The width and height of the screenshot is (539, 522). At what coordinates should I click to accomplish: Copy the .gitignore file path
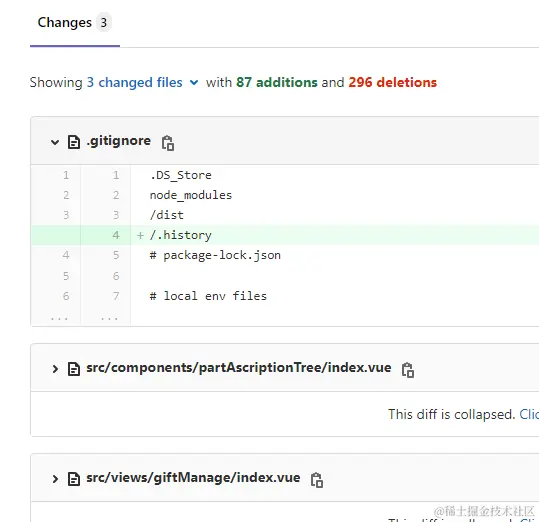168,143
